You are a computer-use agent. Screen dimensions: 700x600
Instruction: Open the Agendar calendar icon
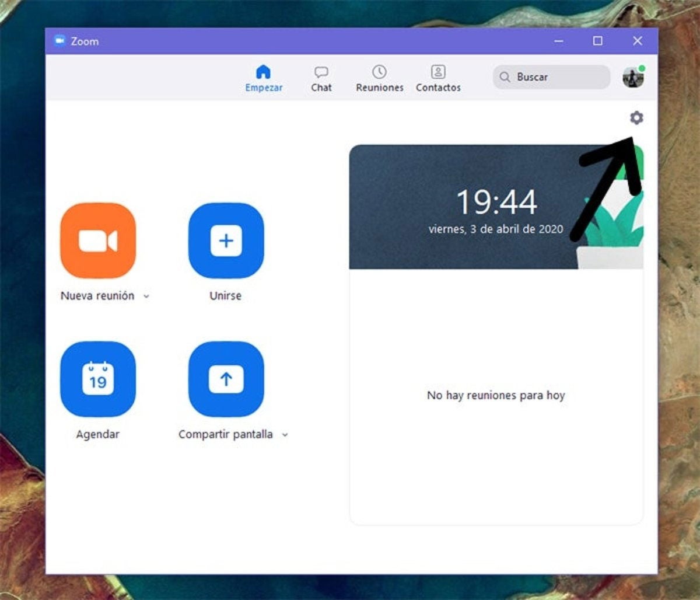(98, 379)
